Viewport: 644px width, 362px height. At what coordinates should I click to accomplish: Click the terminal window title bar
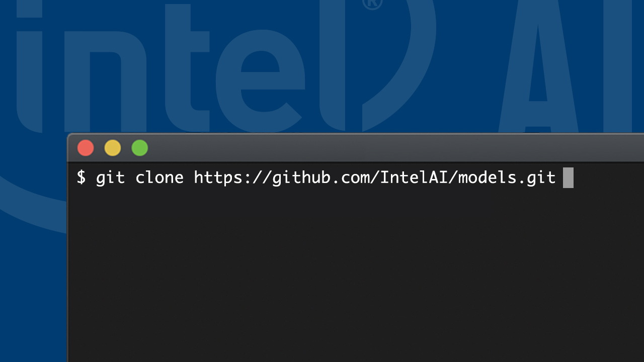click(x=352, y=148)
